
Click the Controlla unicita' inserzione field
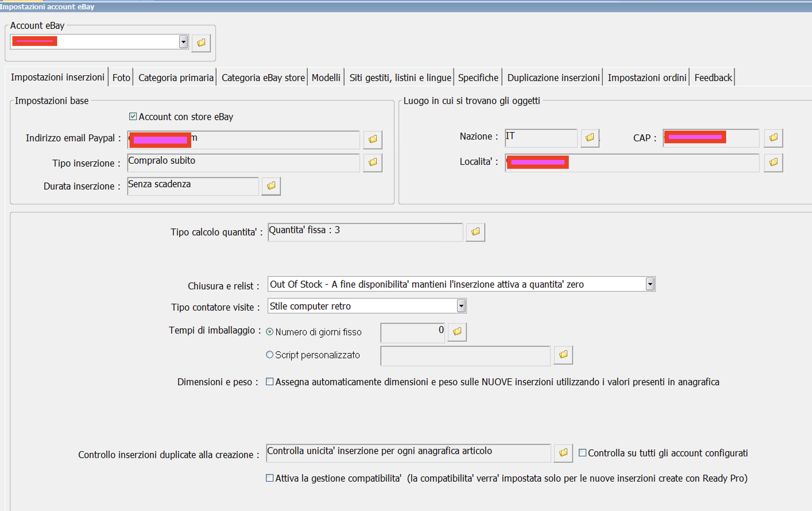pyautogui.click(x=408, y=453)
